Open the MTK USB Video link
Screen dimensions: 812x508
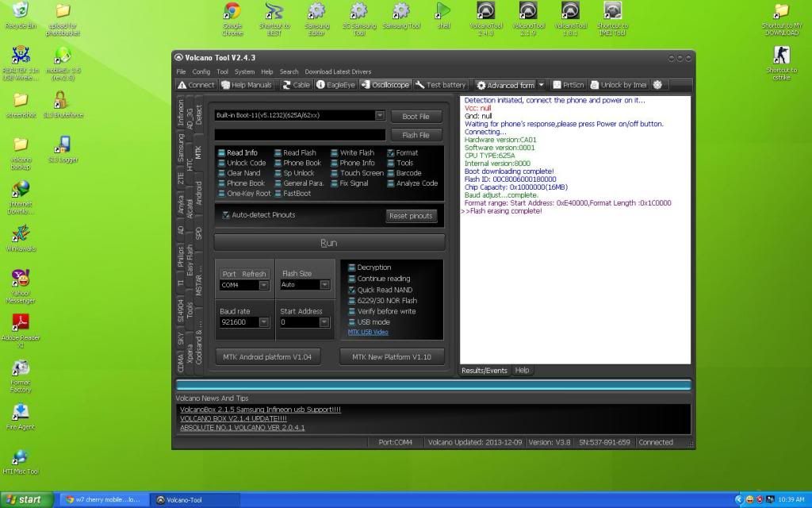click(x=368, y=333)
